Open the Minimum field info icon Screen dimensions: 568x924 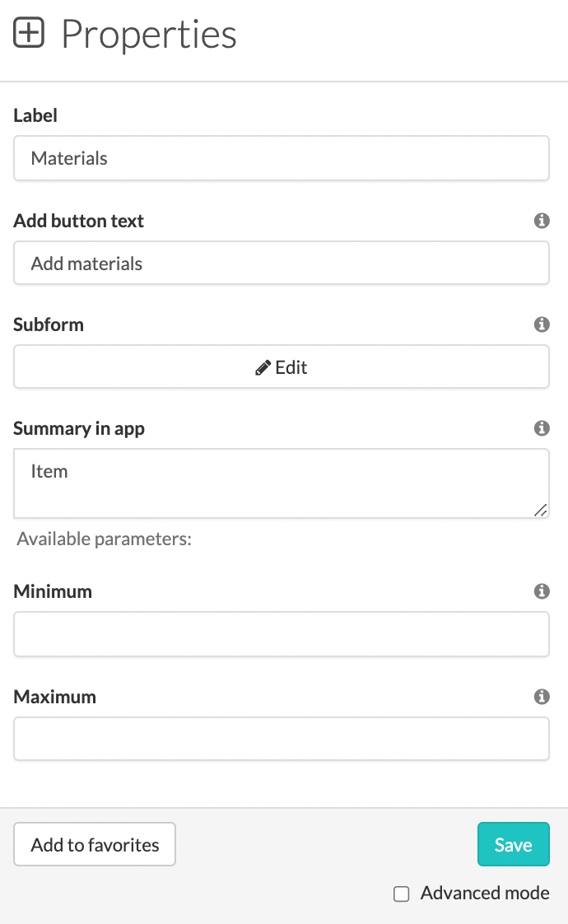click(542, 591)
